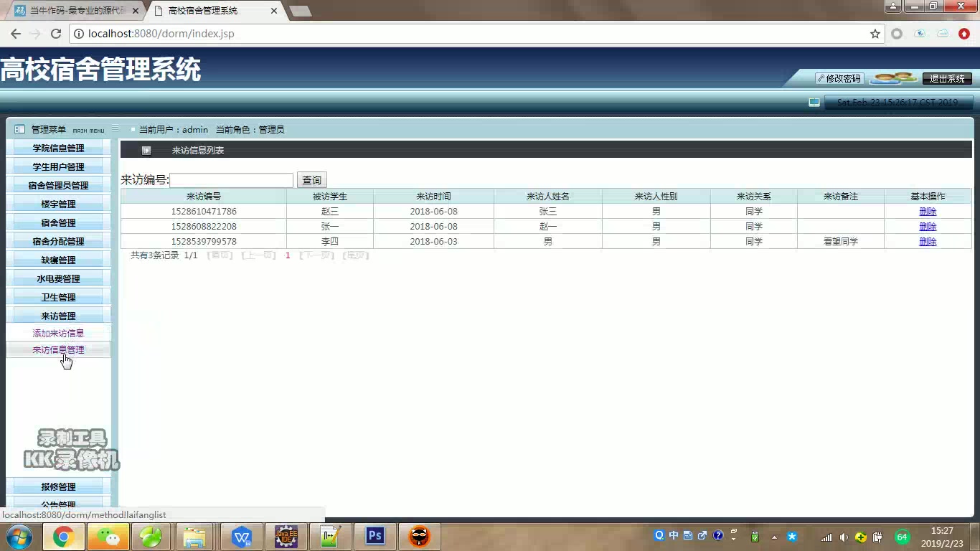Image resolution: width=980 pixels, height=551 pixels.
Task: Click the gray circle extension icon
Action: (x=897, y=34)
